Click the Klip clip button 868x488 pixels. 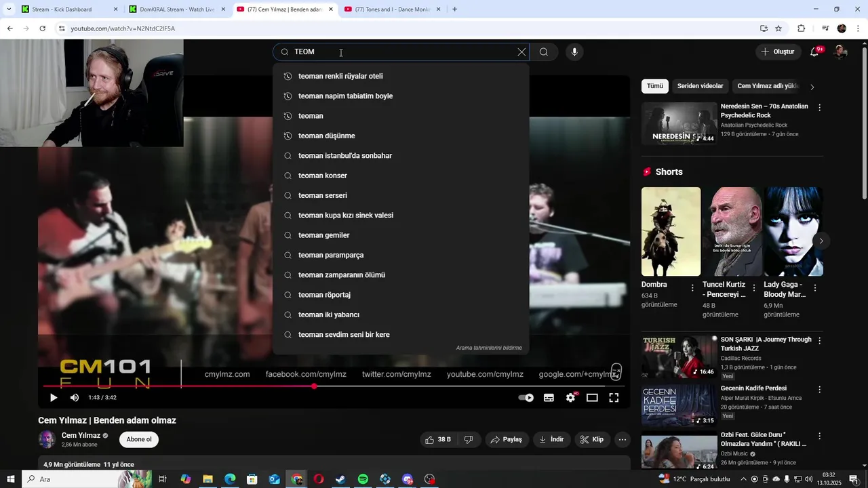[592, 440]
